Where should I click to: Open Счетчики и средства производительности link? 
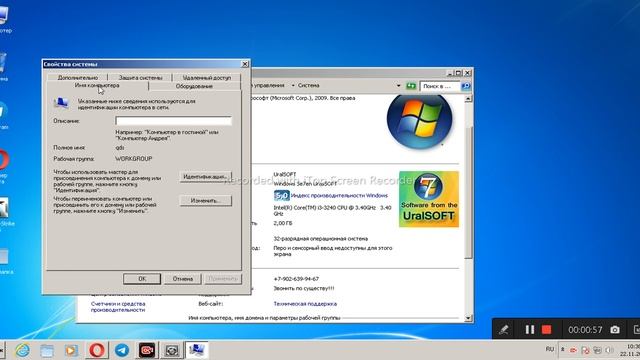118,307
